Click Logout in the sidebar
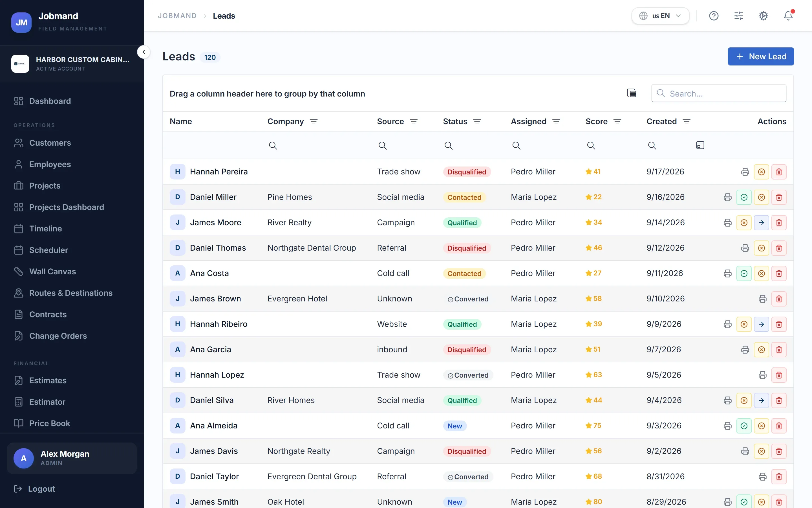This screenshot has height=508, width=812. [x=34, y=489]
